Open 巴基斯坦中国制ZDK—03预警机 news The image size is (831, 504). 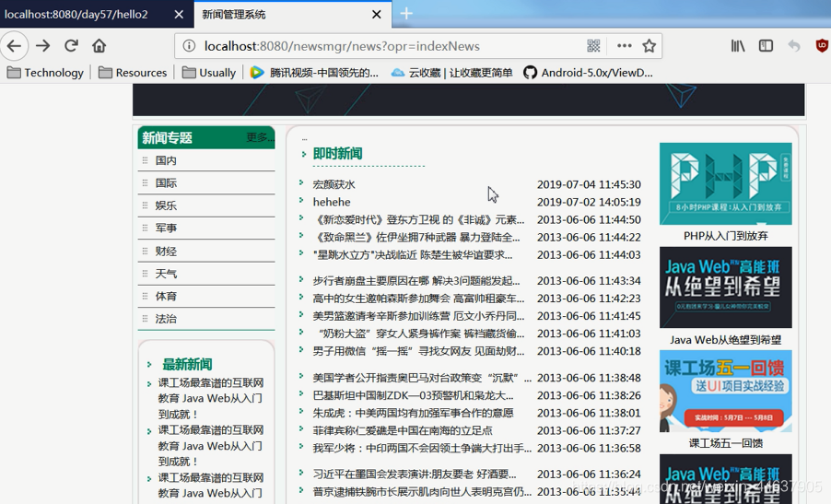[414, 395]
